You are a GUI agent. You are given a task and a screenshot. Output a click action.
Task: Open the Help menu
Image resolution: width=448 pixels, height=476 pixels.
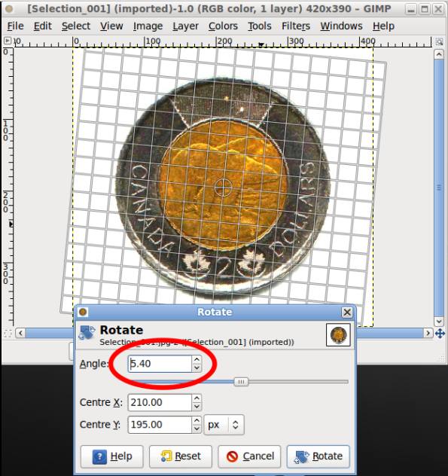click(383, 26)
